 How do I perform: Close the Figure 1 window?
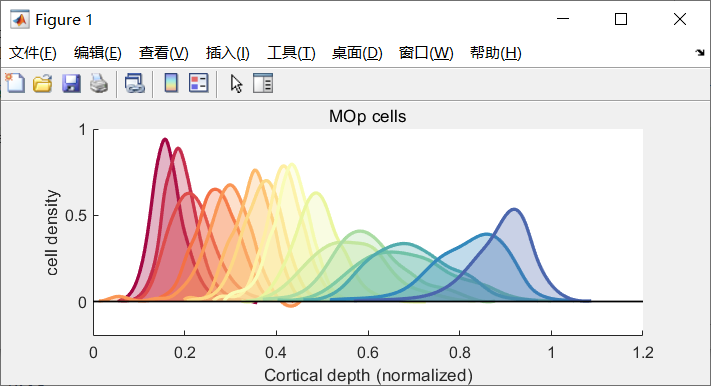(680, 19)
